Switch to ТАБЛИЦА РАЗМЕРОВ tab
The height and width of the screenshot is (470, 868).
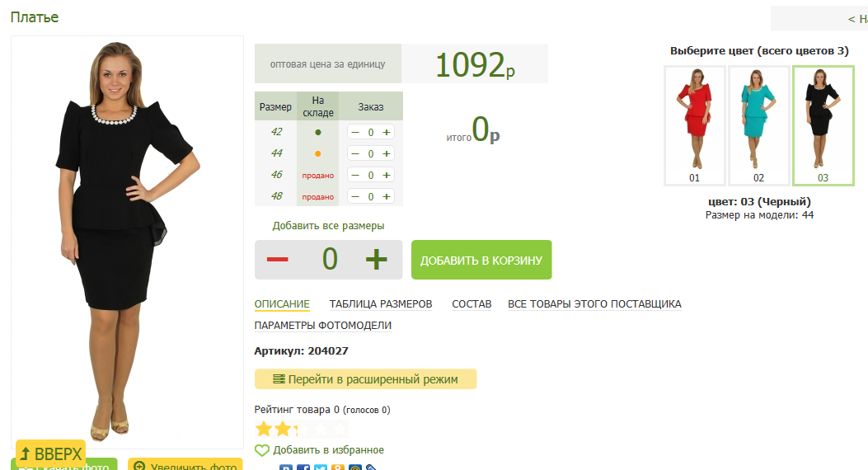click(x=381, y=304)
